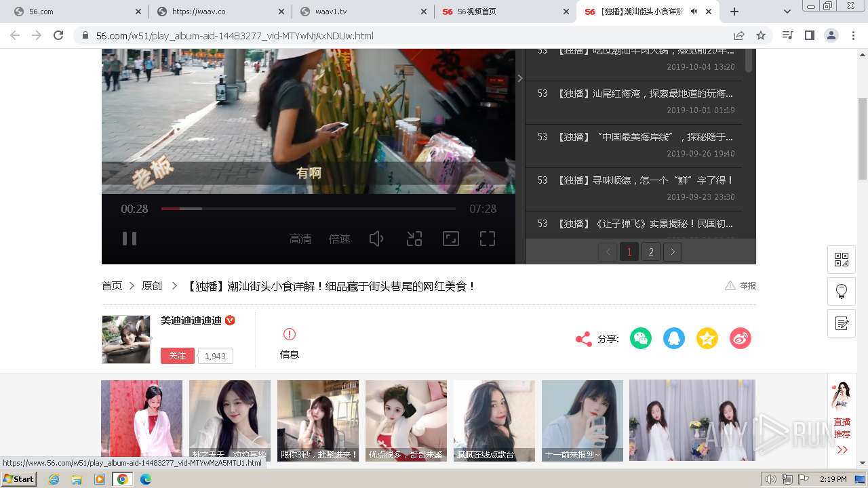Screen dimensions: 868x488
Task: Pause the video playback
Action: (x=130, y=239)
